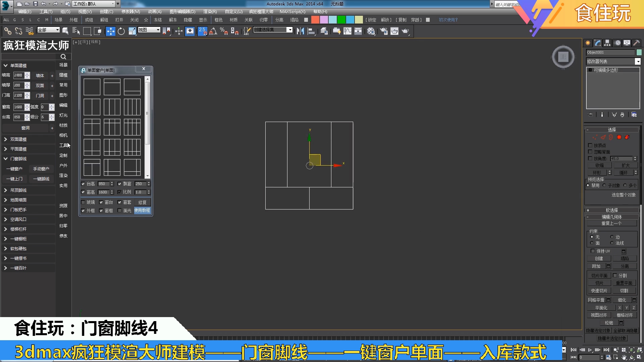Click the Mirror tool icon
The height and width of the screenshot is (362, 644).
(x=300, y=31)
